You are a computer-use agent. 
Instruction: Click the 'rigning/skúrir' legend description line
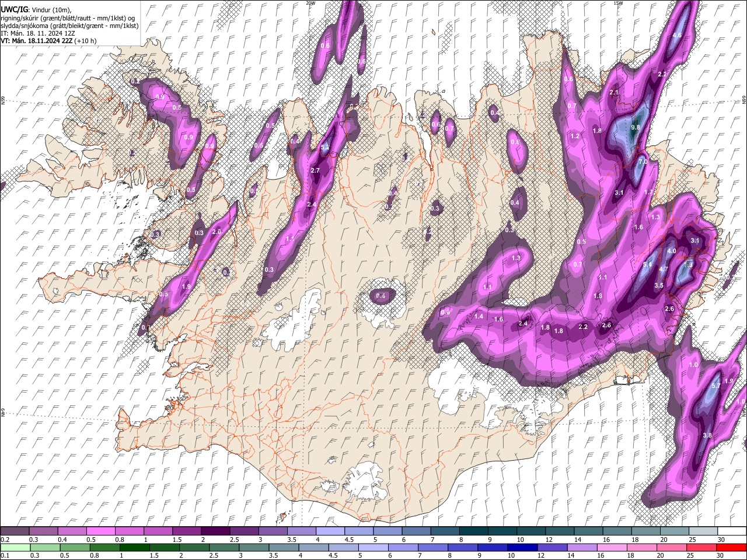(x=68, y=17)
